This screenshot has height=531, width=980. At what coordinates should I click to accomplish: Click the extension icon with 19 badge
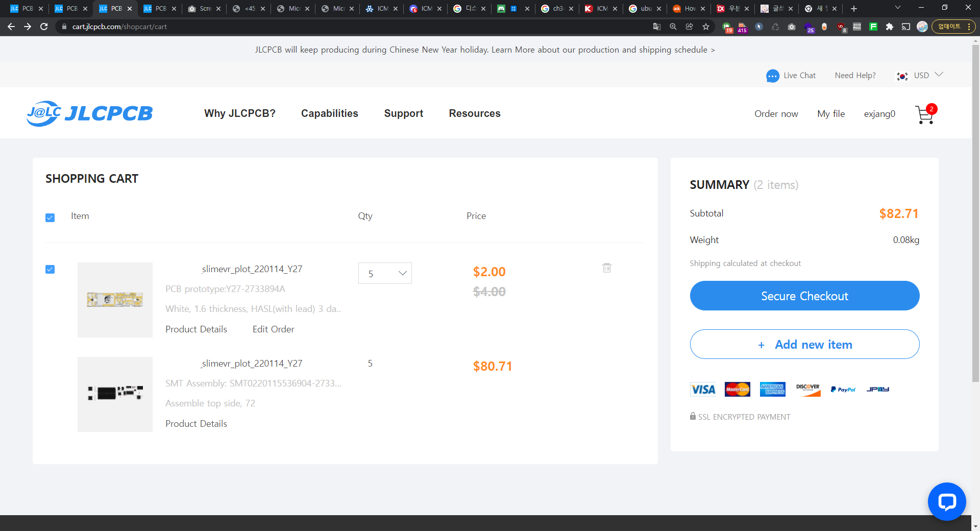(x=727, y=27)
